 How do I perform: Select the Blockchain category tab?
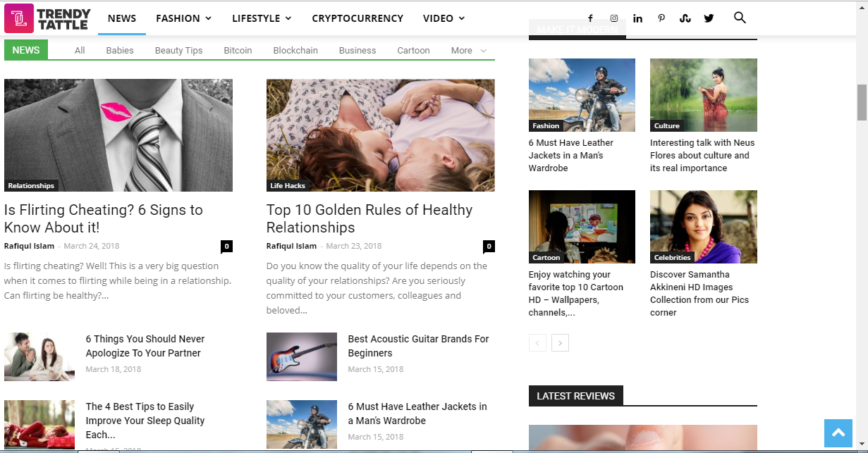pyautogui.click(x=295, y=51)
